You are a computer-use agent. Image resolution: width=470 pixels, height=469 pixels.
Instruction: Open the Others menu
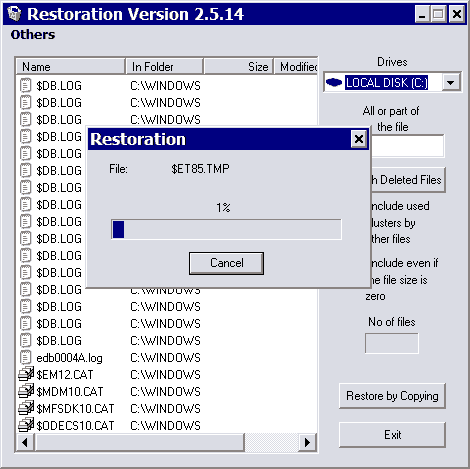point(33,35)
